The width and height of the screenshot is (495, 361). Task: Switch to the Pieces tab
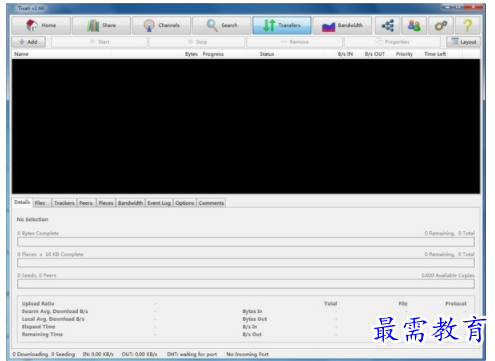106,203
